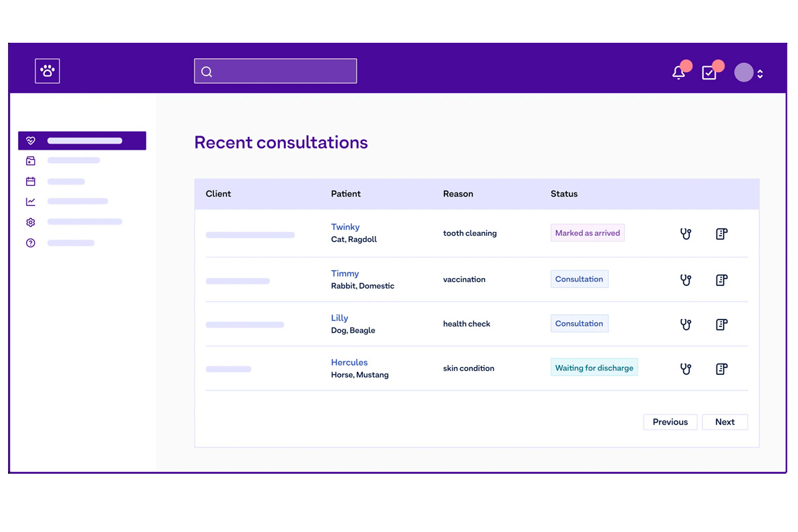Open the chart reports sidebar item
The width and height of the screenshot is (798, 532).
31,202
